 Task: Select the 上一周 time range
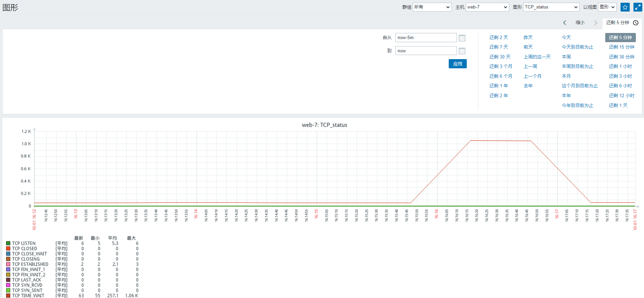click(x=530, y=66)
